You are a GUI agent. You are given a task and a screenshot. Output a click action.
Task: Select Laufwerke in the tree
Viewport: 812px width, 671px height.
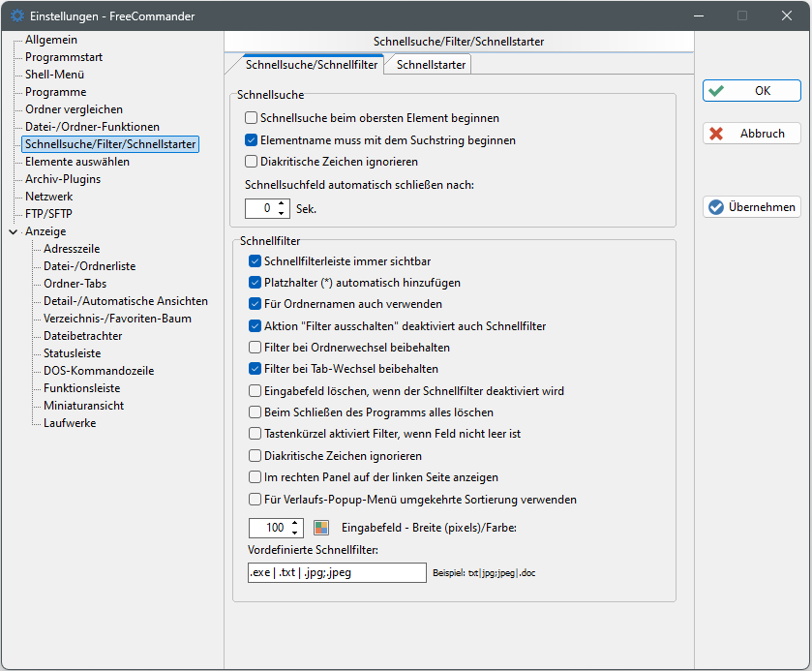(70, 423)
